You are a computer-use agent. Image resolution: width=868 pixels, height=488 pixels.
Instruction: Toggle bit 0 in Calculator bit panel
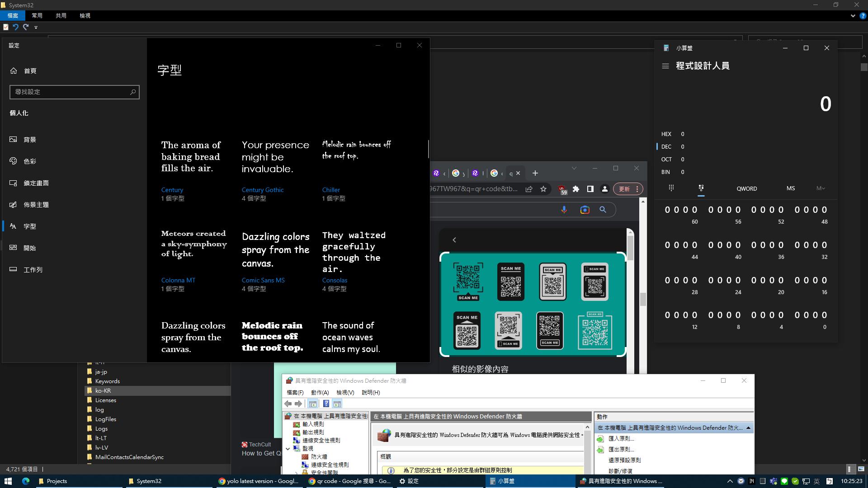(x=825, y=315)
